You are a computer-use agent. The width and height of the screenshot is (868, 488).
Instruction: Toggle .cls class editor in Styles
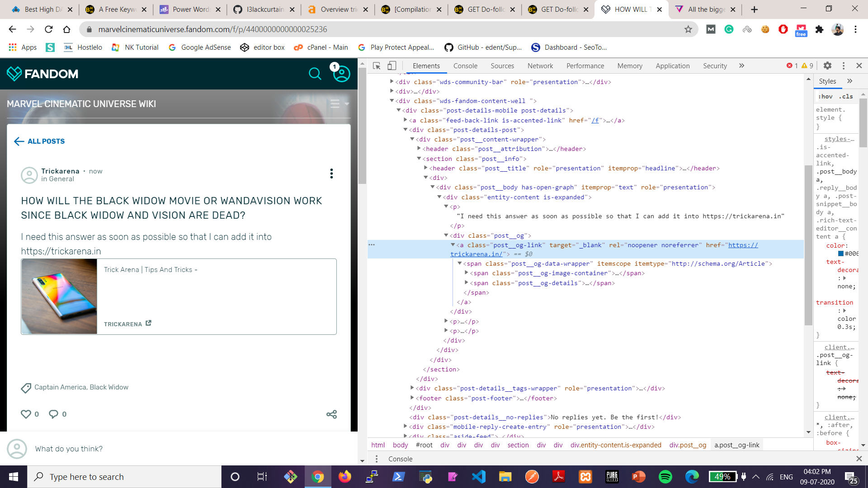click(x=846, y=97)
